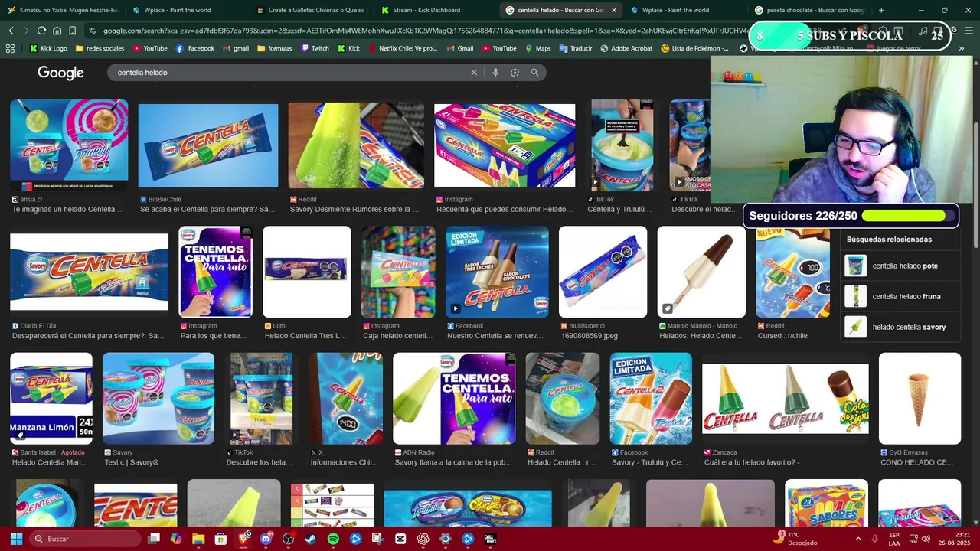Open the ESP LAA language switcher
The image size is (980, 551).
pos(894,539)
